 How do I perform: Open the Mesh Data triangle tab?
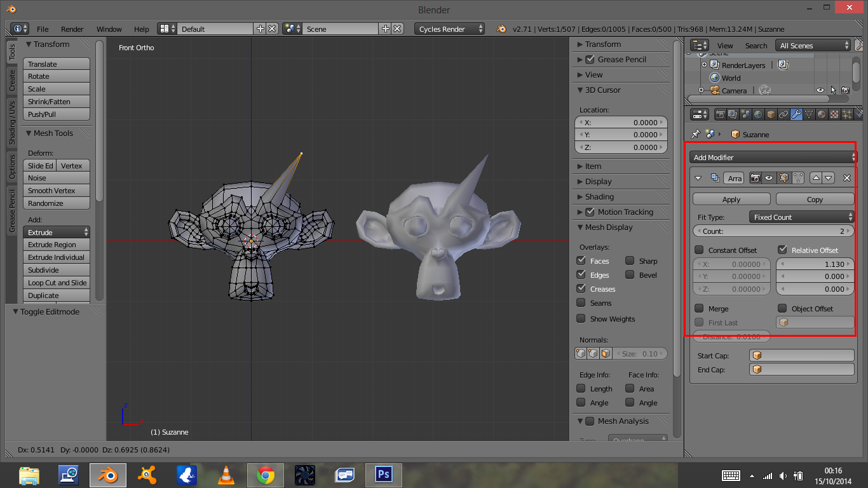(x=809, y=114)
